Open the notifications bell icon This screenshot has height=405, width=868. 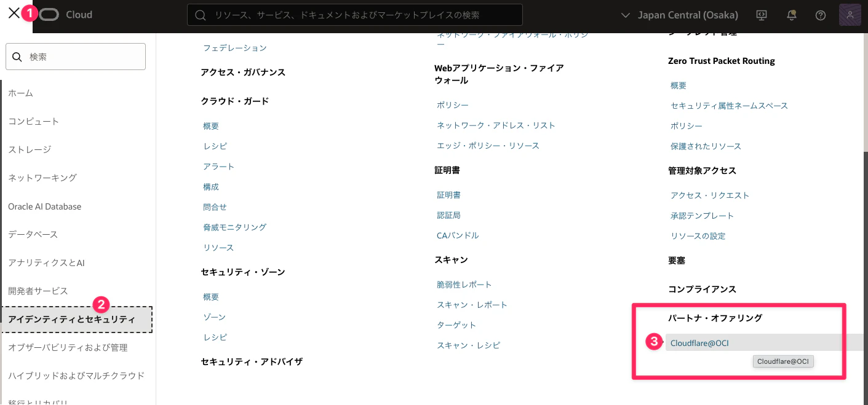[x=792, y=15]
